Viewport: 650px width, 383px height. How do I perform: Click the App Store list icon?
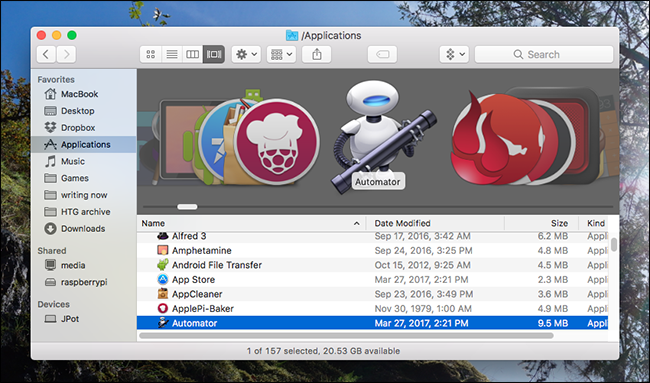coord(163,279)
